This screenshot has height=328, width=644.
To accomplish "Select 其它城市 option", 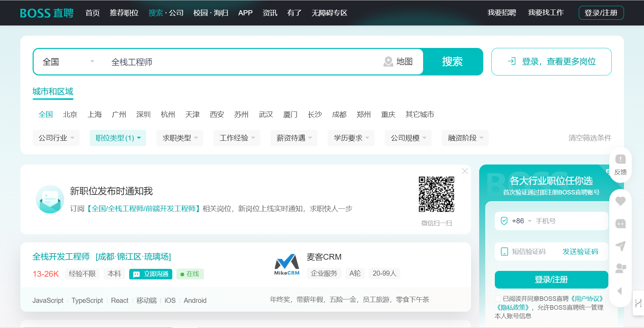I will tap(420, 115).
